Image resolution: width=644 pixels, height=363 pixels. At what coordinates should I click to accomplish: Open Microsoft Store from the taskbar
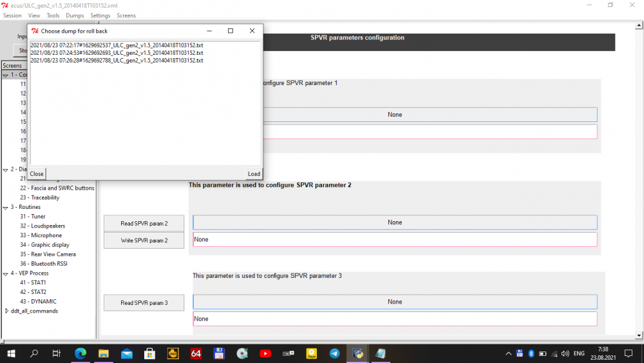(149, 353)
